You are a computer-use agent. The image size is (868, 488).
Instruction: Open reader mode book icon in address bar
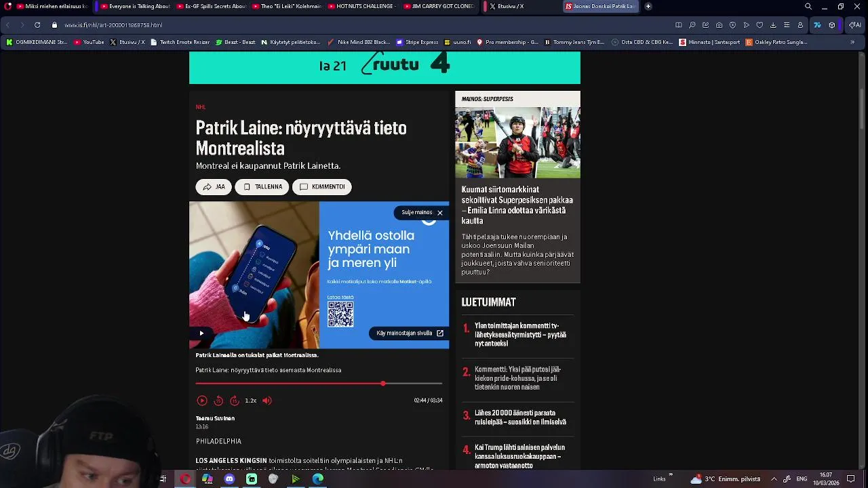tap(678, 25)
